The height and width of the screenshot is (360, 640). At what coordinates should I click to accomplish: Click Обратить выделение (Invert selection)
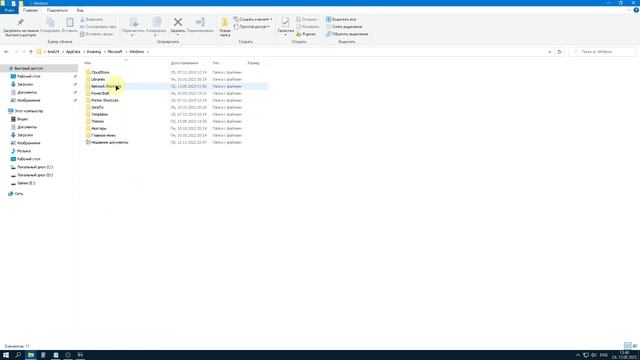click(x=347, y=34)
